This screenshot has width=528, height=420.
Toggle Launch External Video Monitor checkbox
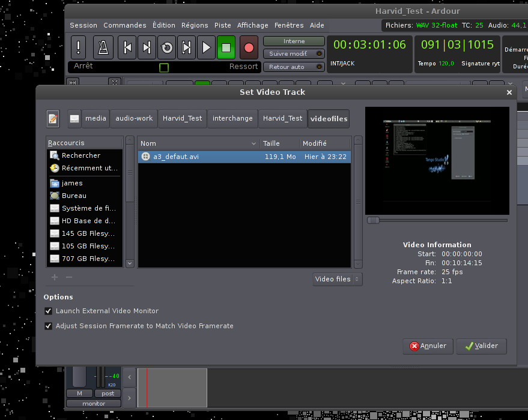click(48, 311)
